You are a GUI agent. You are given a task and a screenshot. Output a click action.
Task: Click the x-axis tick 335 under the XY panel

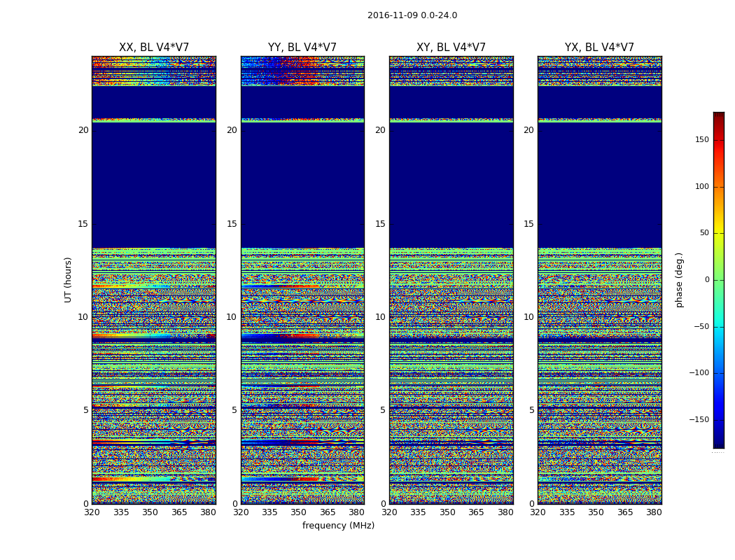(x=418, y=512)
